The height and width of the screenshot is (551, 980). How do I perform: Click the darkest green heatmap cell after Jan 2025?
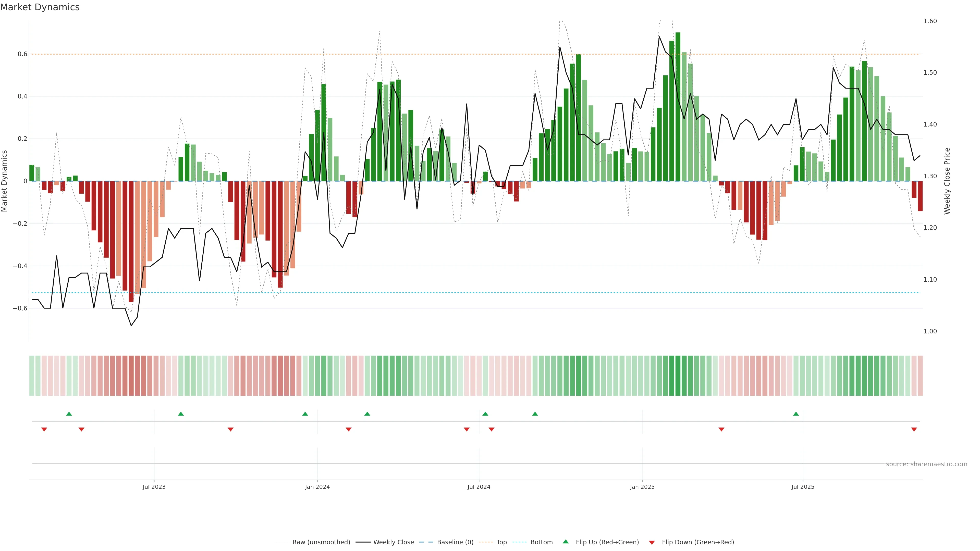[x=678, y=376]
